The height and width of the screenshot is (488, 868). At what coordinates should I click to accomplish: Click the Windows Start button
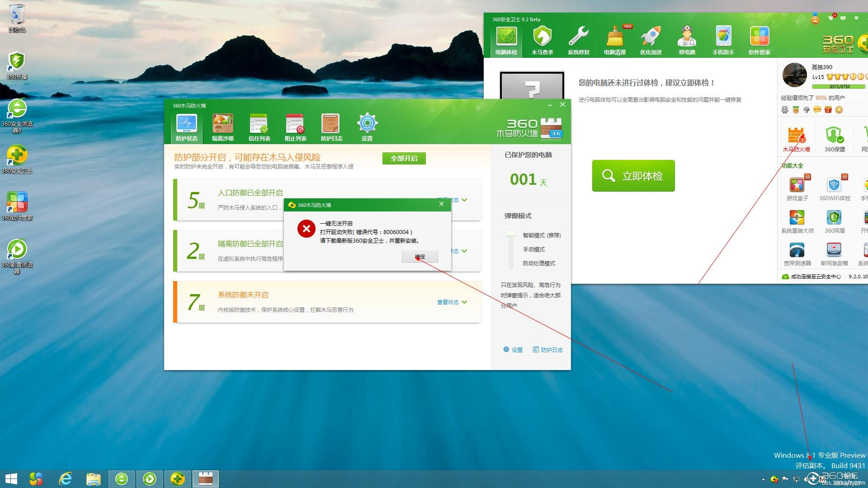pos(11,479)
